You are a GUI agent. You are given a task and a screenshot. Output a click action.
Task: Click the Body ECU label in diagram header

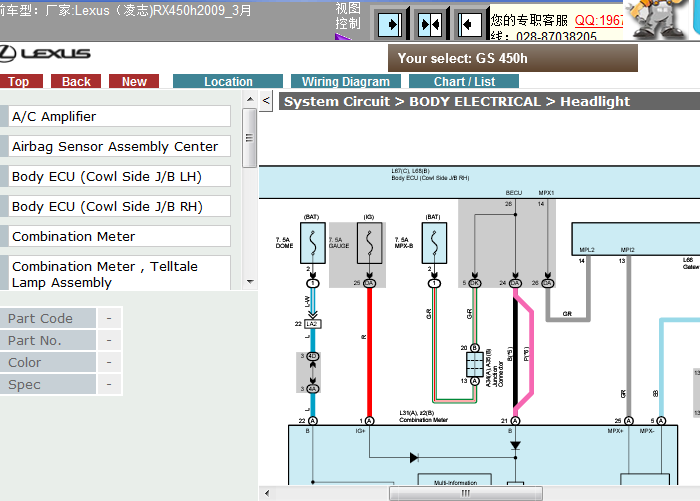(430, 178)
